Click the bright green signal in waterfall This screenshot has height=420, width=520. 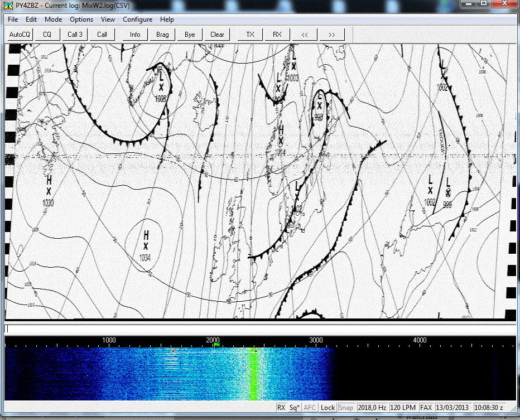[x=254, y=374]
